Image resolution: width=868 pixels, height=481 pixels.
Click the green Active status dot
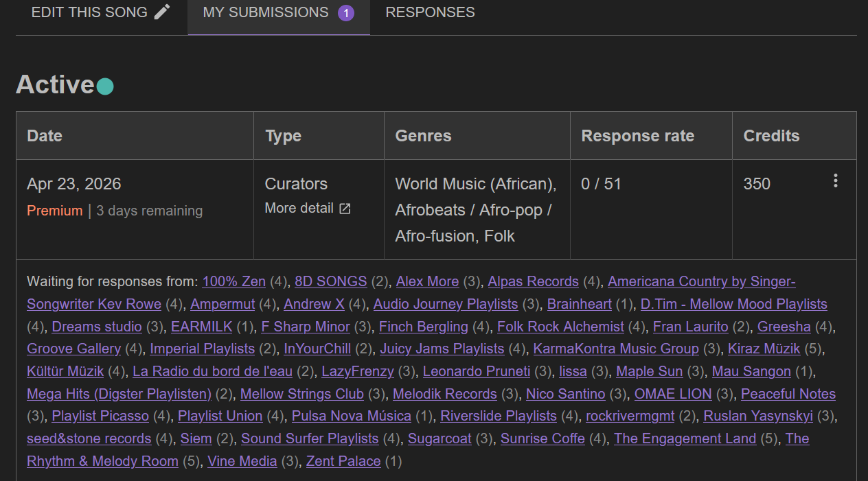[105, 86]
